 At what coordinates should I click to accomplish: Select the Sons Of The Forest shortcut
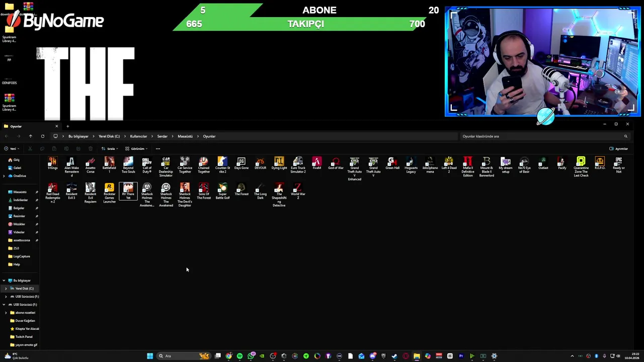204,191
